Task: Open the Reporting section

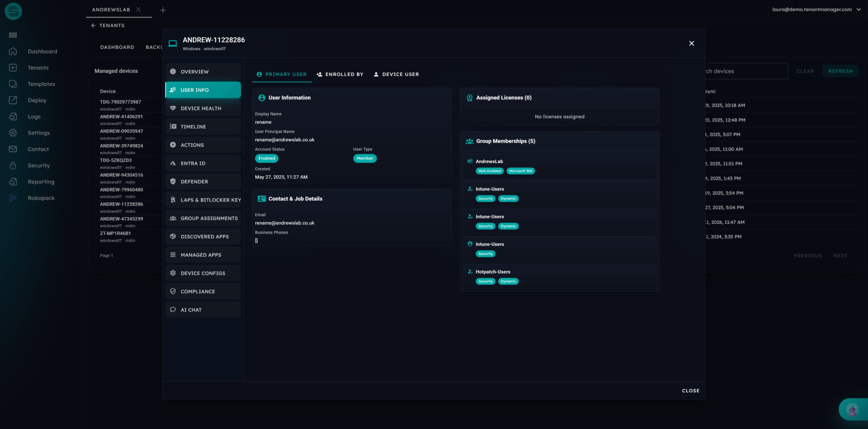Action: pos(41,182)
